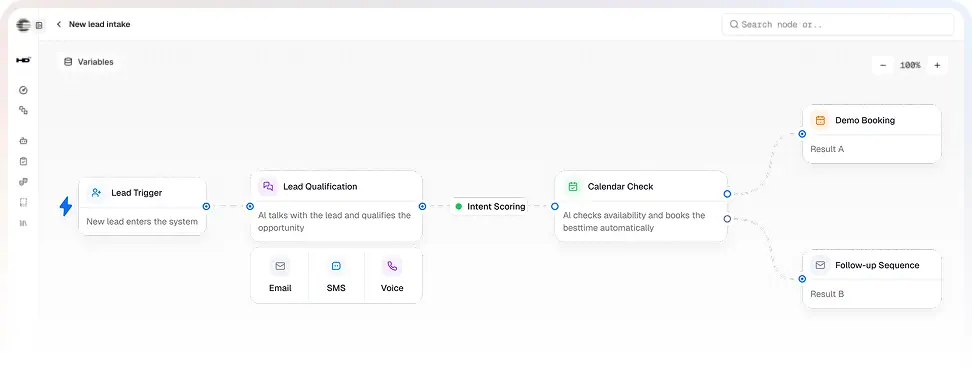This screenshot has height=368, width=972.
Task: Open the robot agents sidebar icon
Action: coord(24,141)
